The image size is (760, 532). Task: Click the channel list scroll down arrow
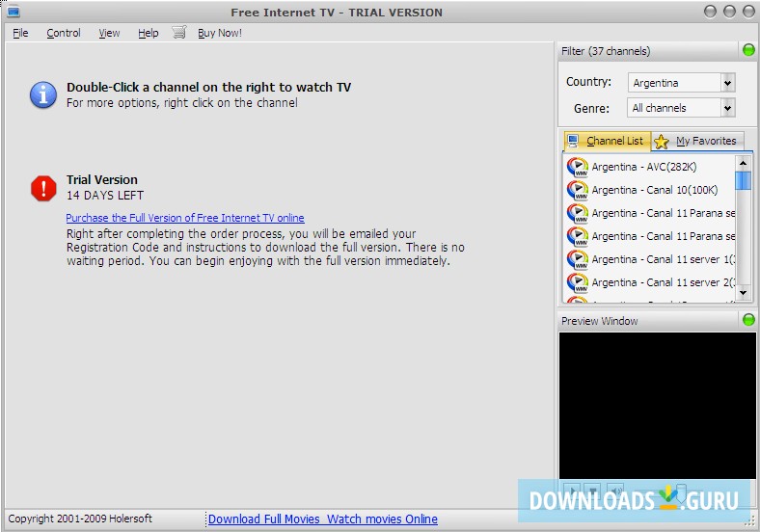click(743, 293)
